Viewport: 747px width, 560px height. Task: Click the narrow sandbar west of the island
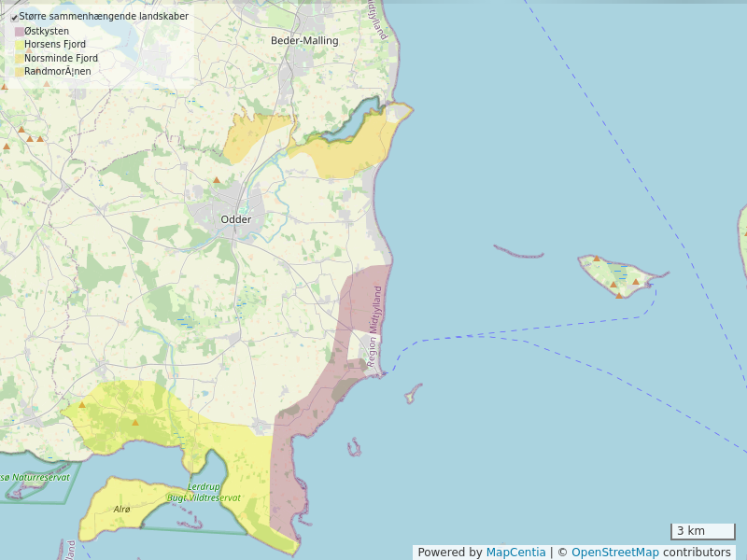pos(518,253)
